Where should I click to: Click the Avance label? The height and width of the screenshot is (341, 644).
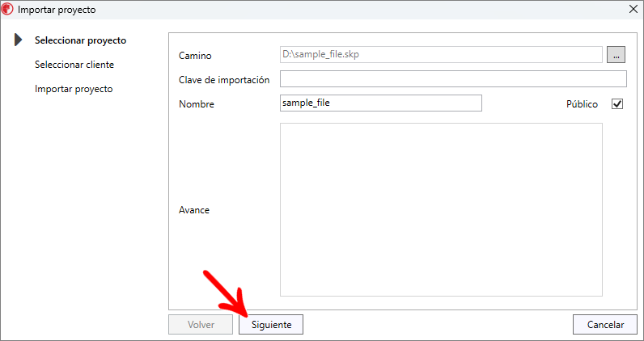click(x=194, y=210)
